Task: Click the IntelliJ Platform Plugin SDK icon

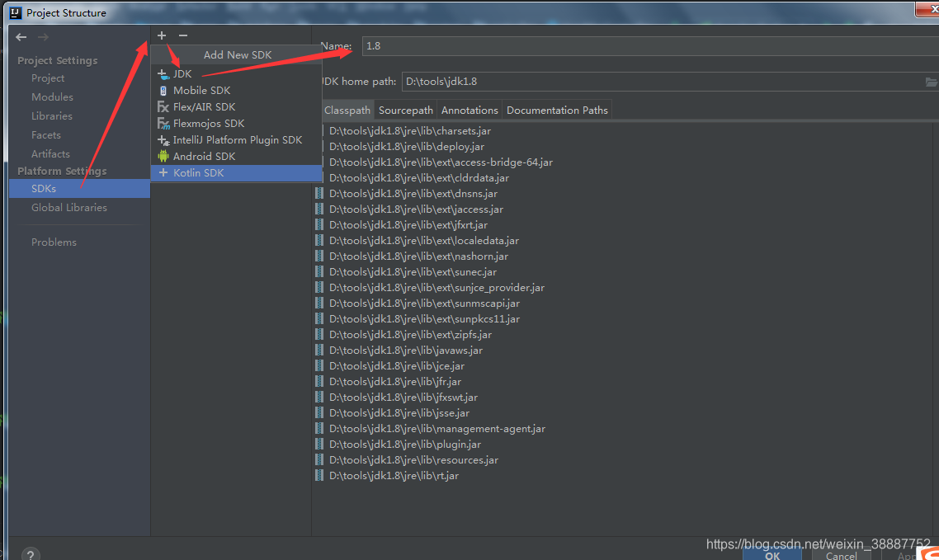Action: [x=163, y=140]
